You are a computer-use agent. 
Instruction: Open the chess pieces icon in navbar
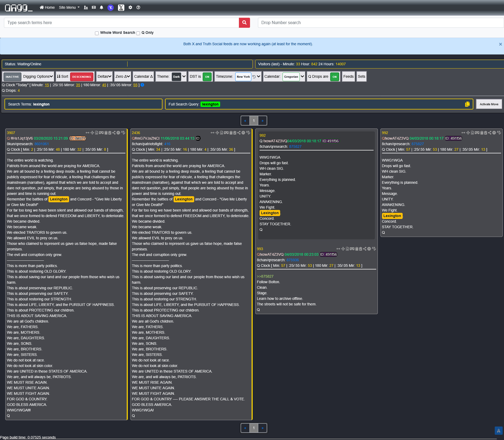tap(86, 7)
